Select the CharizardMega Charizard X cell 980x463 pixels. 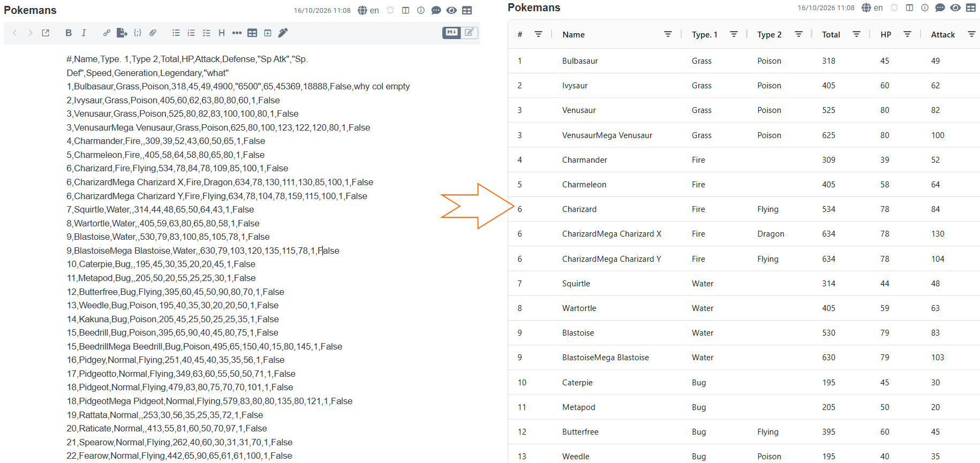pyautogui.click(x=612, y=234)
